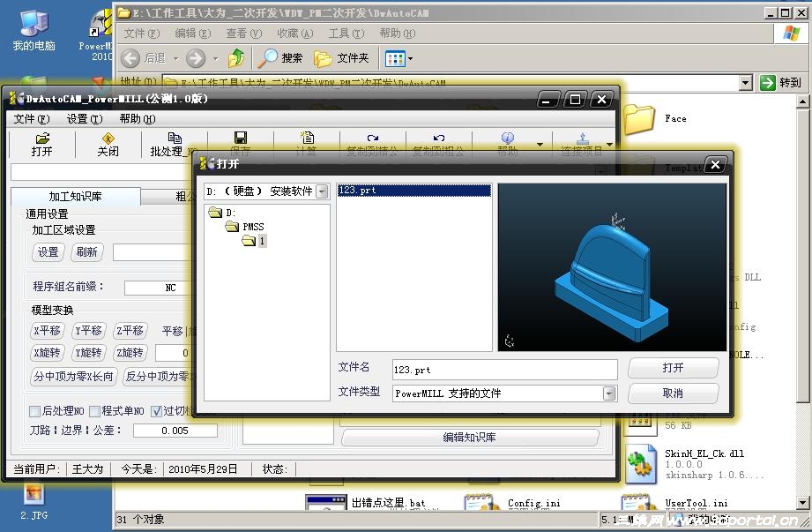Click Explorer scrollbar down arrow

802,502
